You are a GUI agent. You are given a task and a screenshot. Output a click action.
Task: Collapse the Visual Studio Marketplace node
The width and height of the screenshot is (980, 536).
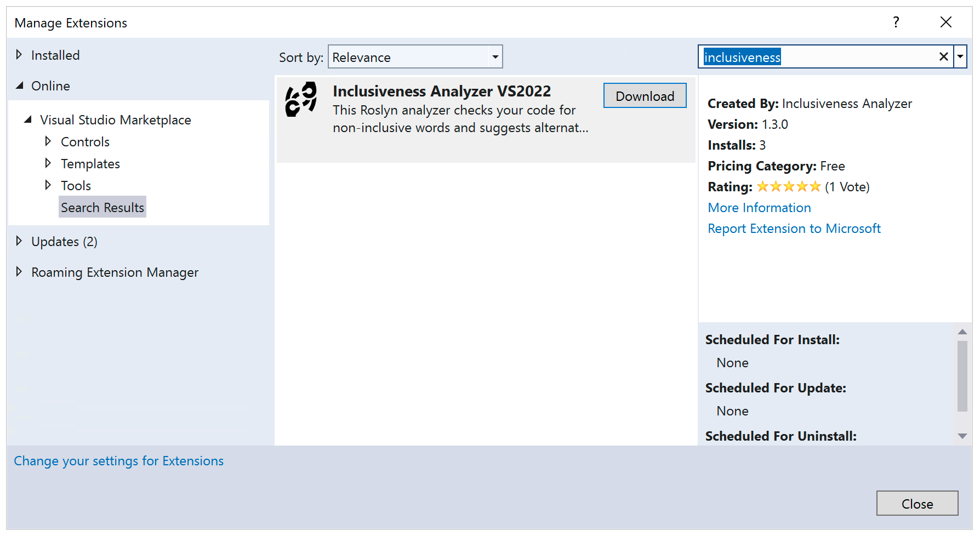28,119
